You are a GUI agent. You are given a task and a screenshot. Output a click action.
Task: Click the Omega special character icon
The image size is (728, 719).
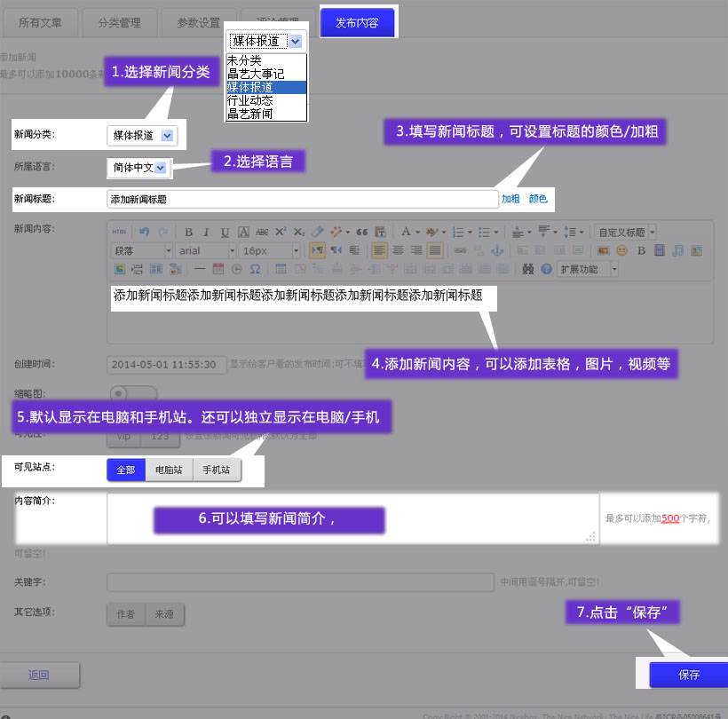(x=255, y=269)
